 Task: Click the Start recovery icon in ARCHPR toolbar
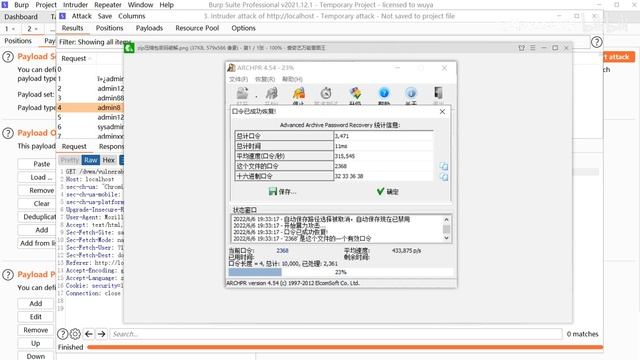pyautogui.click(x=271, y=94)
